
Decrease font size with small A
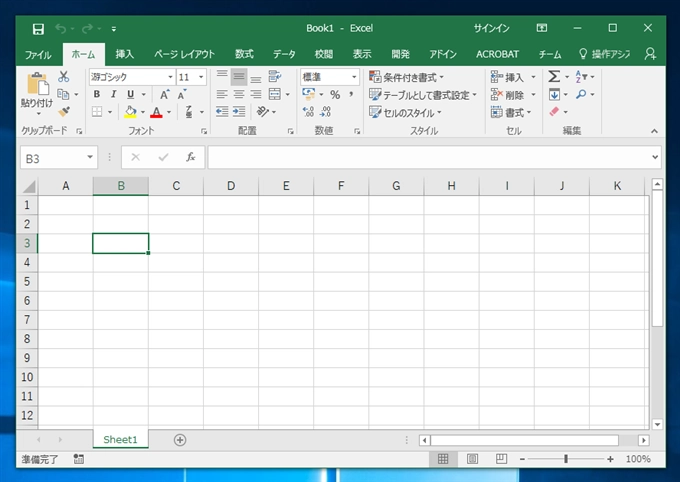[182, 94]
